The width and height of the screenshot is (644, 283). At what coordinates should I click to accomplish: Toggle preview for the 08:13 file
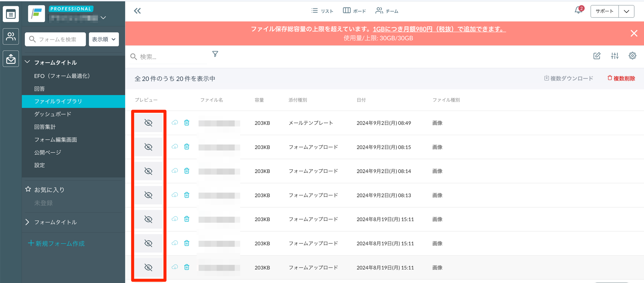148,195
